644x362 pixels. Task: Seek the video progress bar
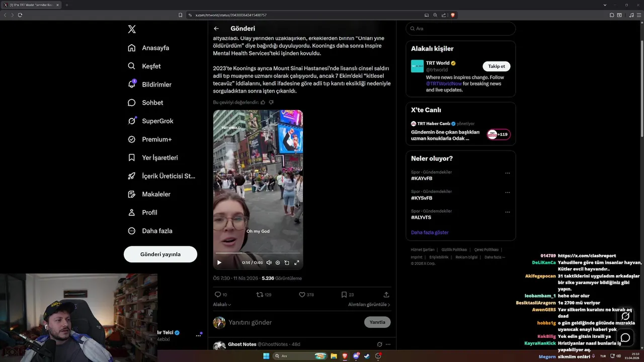tap(258, 253)
